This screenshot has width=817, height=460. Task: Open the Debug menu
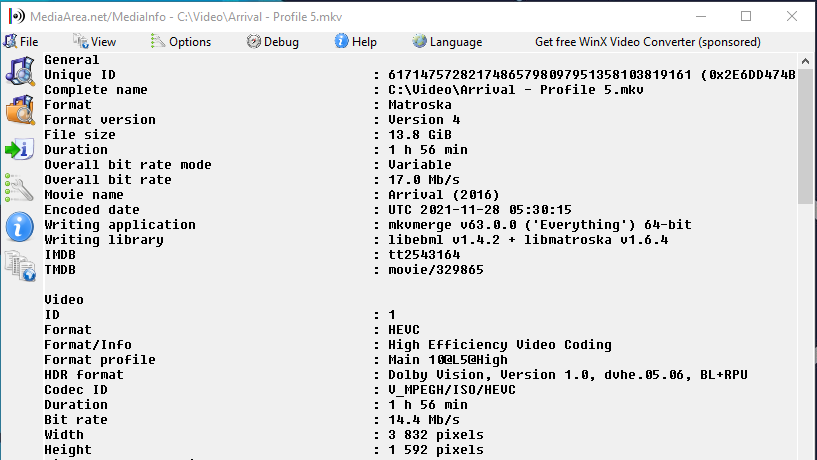(273, 42)
